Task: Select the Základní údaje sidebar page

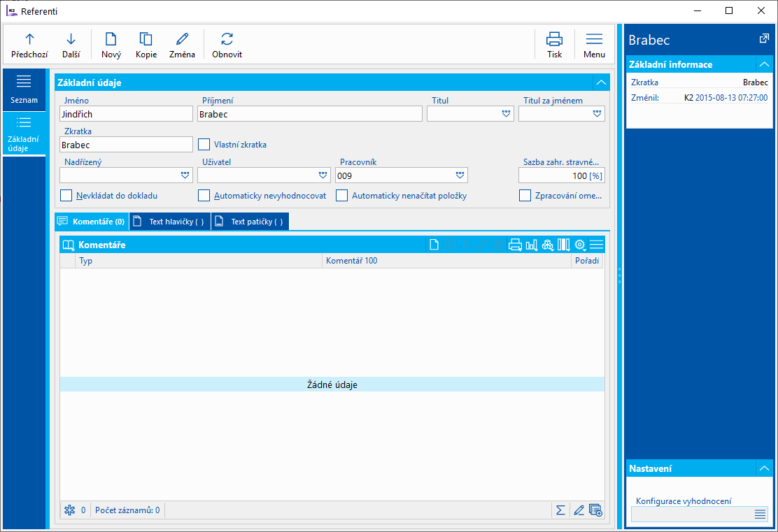Action: (24, 134)
